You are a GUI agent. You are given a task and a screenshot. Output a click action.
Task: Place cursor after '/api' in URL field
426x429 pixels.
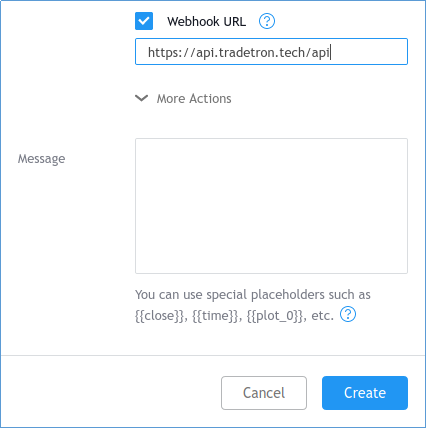(330, 52)
